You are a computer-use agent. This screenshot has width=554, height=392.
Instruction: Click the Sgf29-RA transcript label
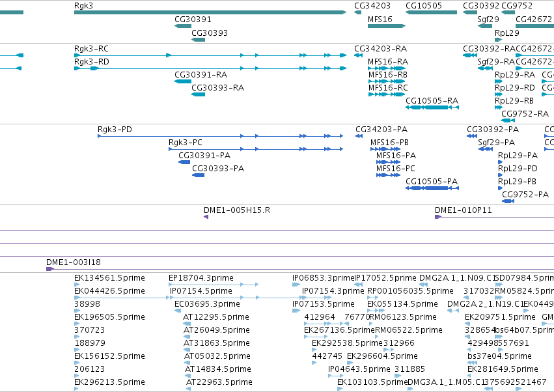click(496, 61)
